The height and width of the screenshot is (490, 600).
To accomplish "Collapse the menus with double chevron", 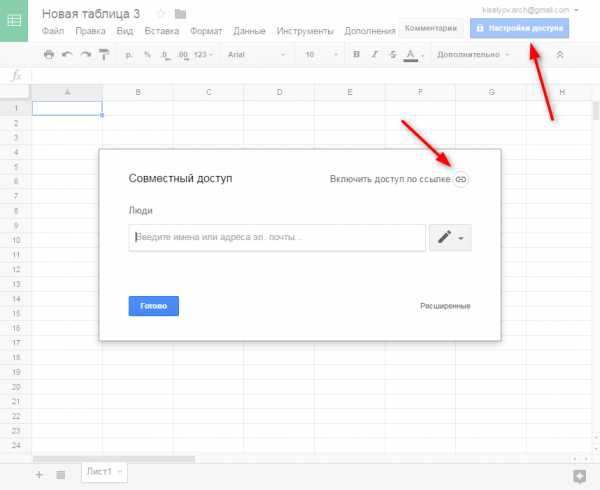I will [560, 55].
